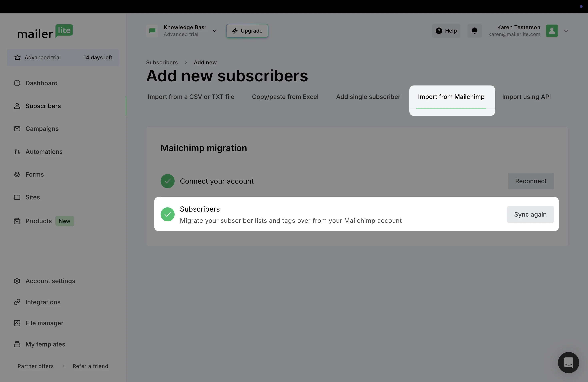Click the green checkmark beside Subscribers migration

[x=168, y=214]
